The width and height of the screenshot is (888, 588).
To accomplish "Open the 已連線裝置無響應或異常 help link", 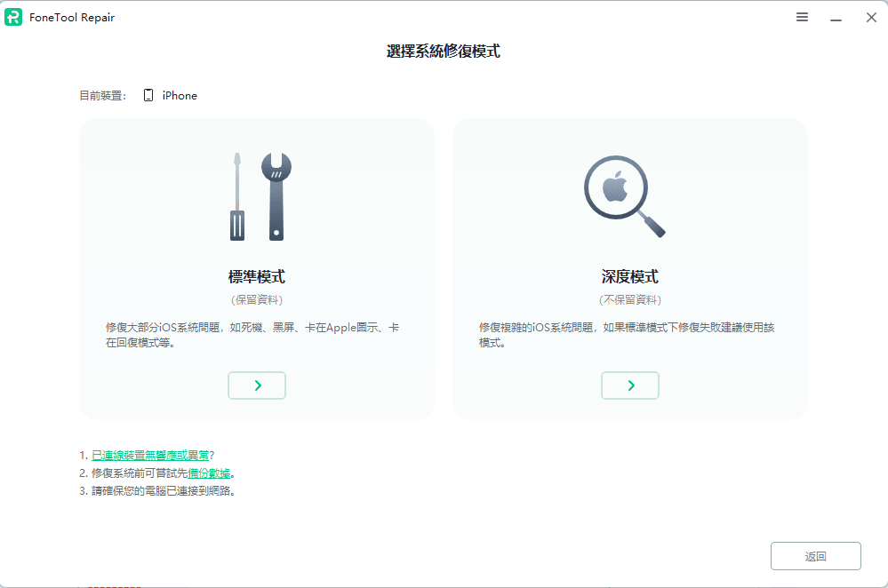I will [x=151, y=453].
